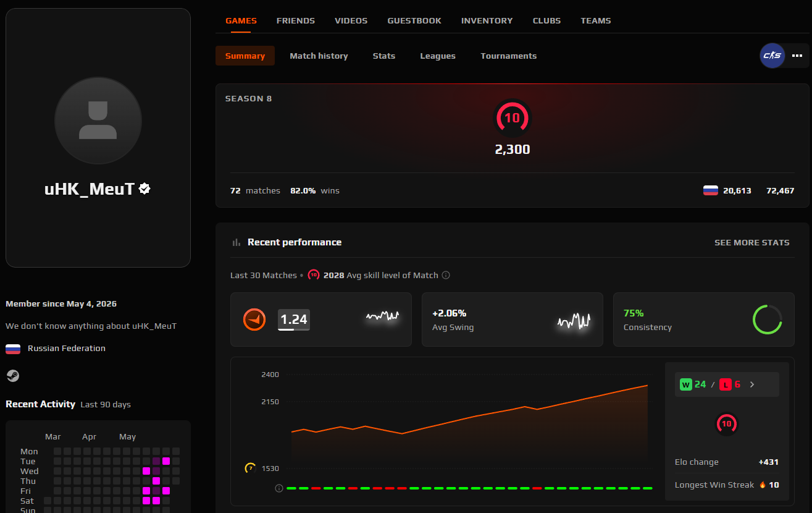This screenshot has height=513, width=812.
Task: Click the info icon beside Avg skill level
Action: point(446,275)
